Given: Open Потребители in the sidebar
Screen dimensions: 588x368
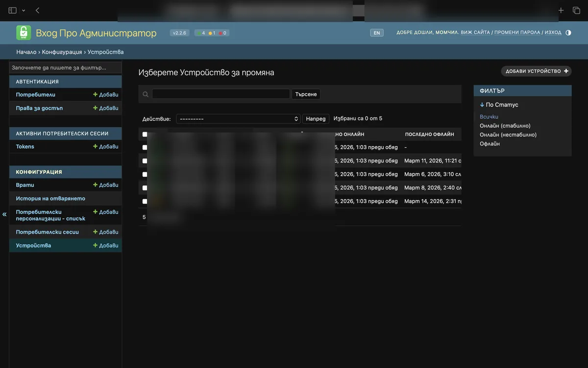Looking at the screenshot, I should pos(35,95).
